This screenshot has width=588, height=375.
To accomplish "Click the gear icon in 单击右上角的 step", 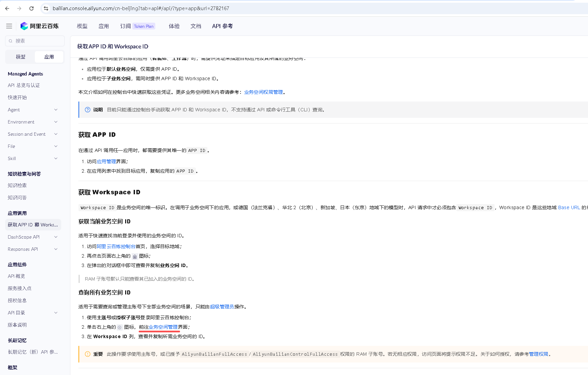I will pos(120,327).
